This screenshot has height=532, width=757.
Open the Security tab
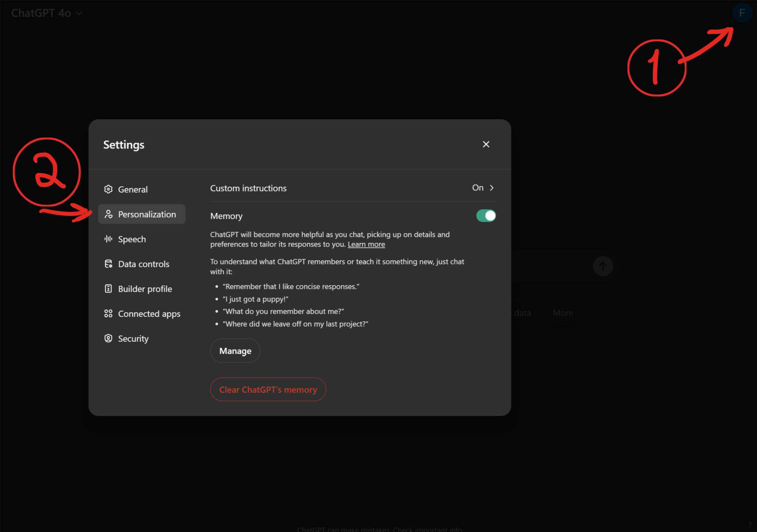142,339
